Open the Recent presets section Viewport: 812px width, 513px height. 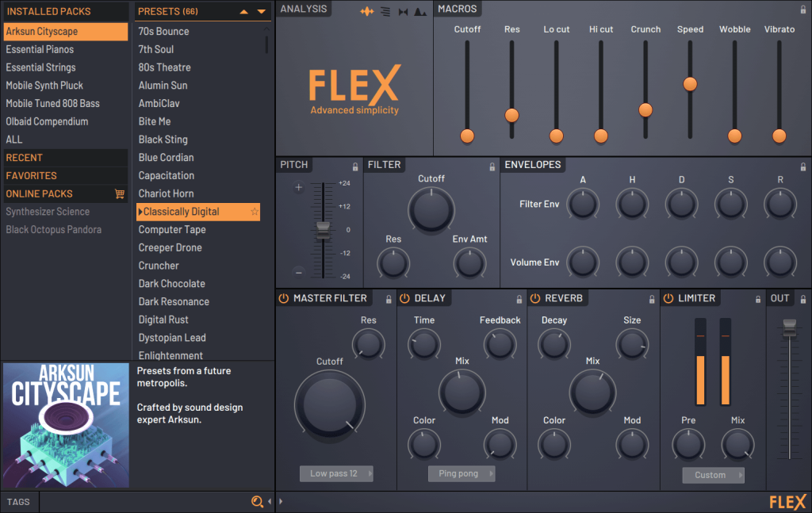coord(25,158)
